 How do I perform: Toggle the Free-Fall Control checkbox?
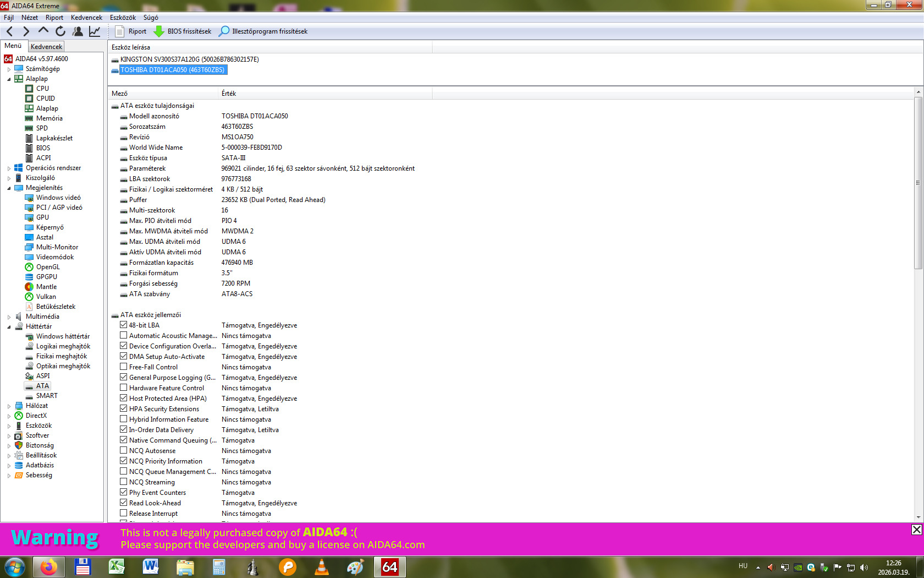tap(124, 367)
